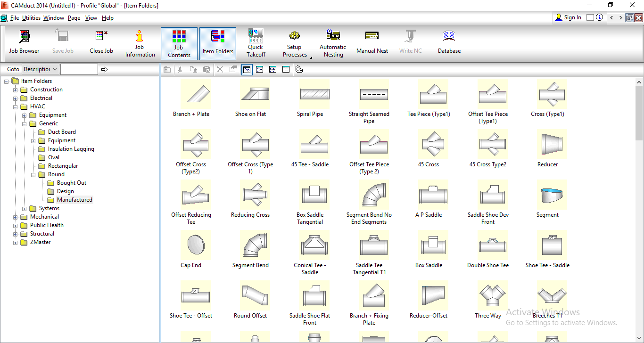Expand the Systems folder node
The image size is (644, 343).
pos(25,209)
